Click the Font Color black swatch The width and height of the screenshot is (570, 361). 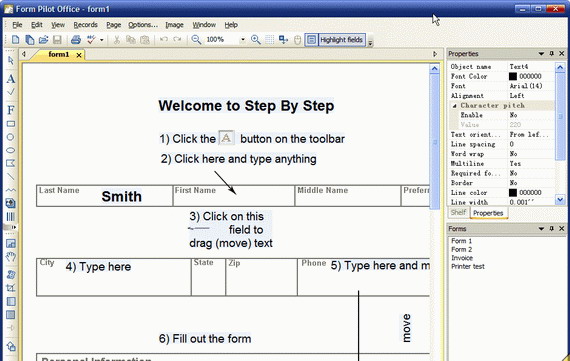point(513,76)
